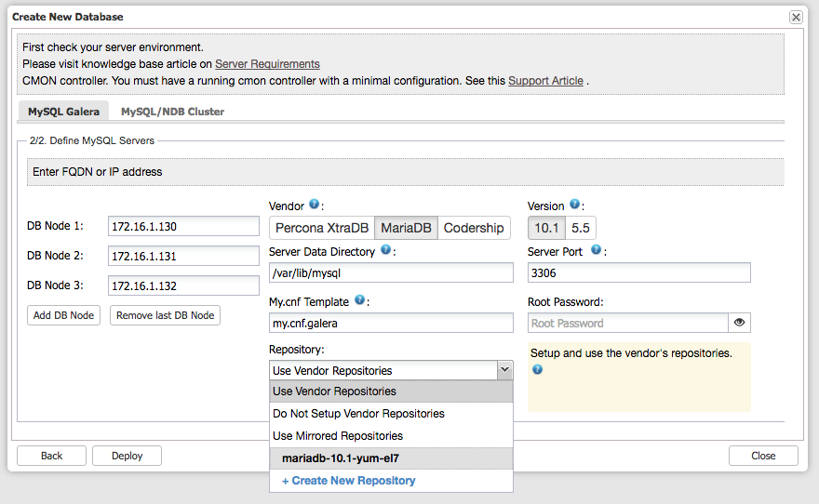Click the Deploy button
819x504 pixels.
pyautogui.click(x=127, y=456)
